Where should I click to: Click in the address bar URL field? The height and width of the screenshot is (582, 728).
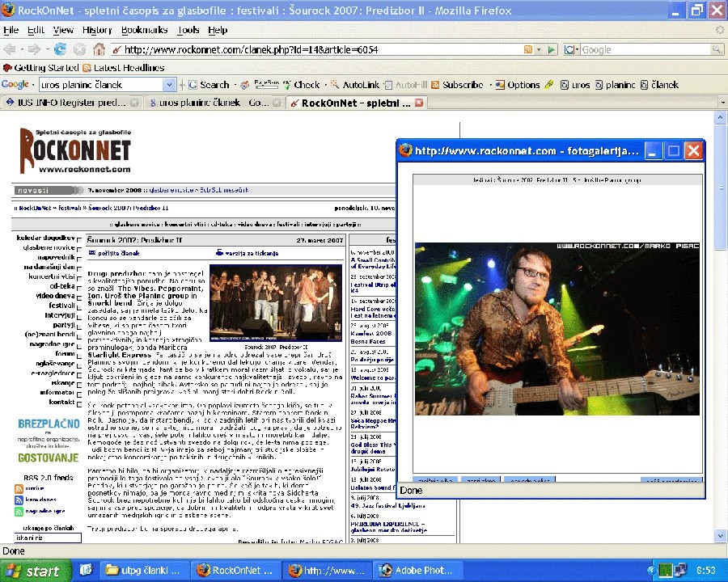(x=320, y=49)
